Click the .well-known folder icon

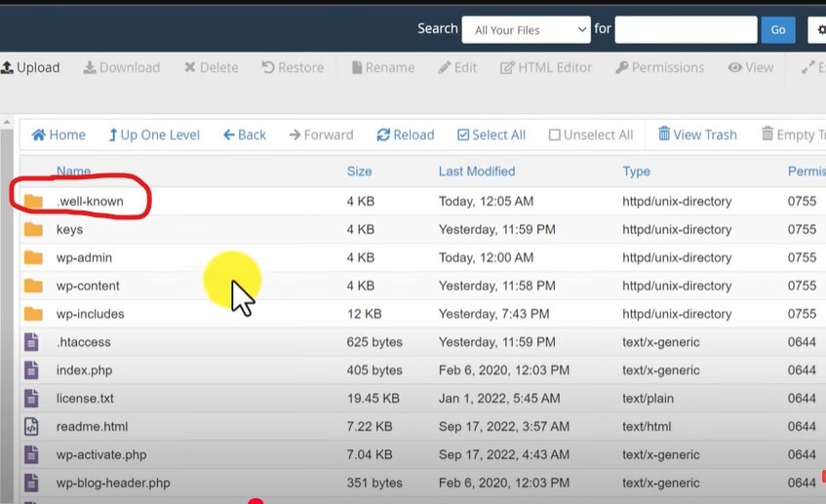(33, 201)
